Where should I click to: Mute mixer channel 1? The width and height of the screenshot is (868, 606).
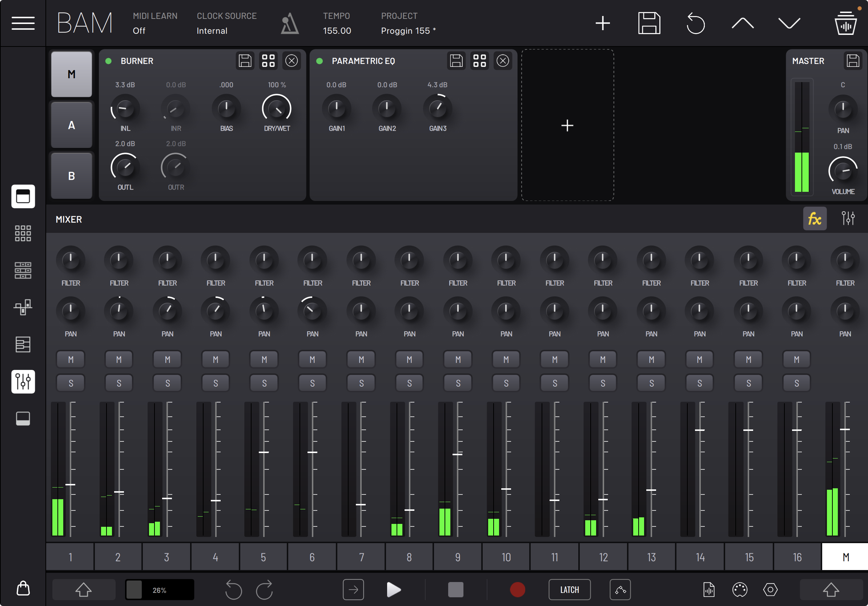(x=71, y=359)
